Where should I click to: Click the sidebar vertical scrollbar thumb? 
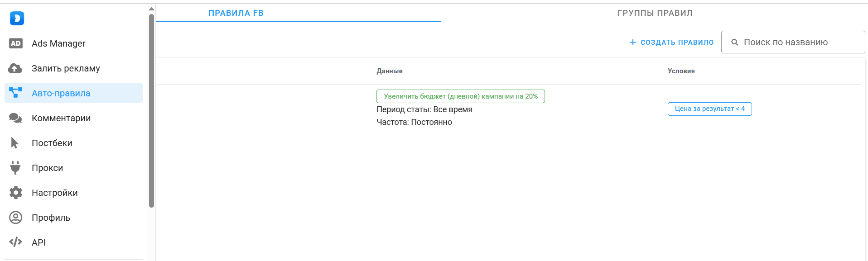tap(151, 111)
